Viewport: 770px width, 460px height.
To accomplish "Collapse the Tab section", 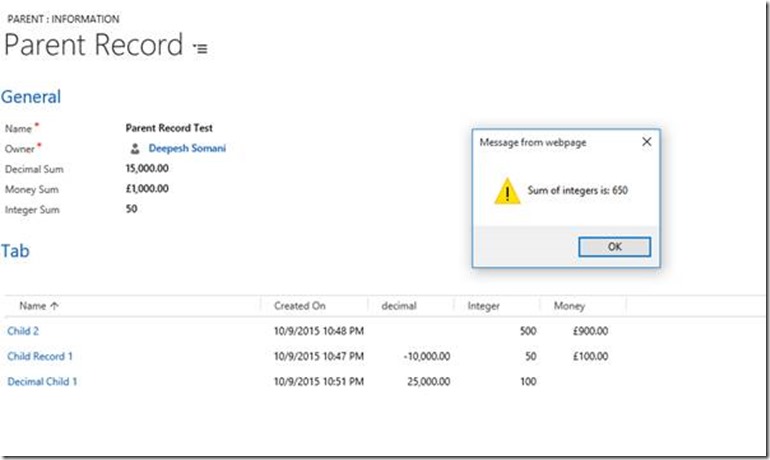I will 15,251.
